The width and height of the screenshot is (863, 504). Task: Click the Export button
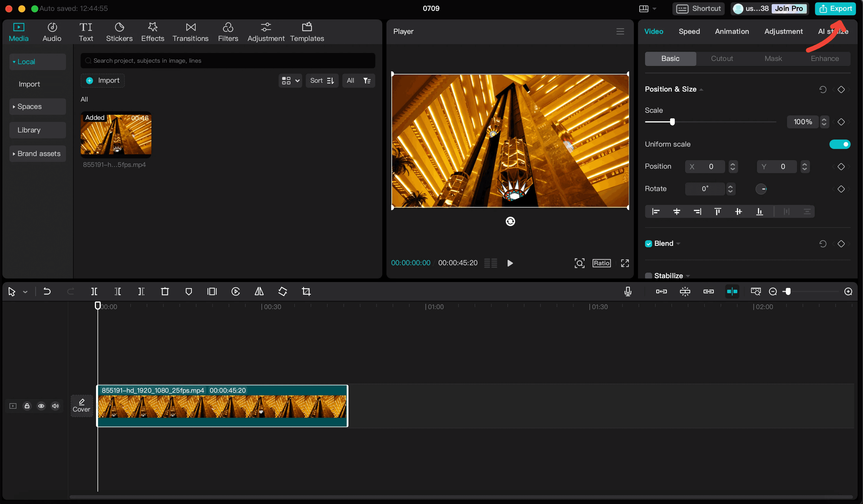coord(835,9)
